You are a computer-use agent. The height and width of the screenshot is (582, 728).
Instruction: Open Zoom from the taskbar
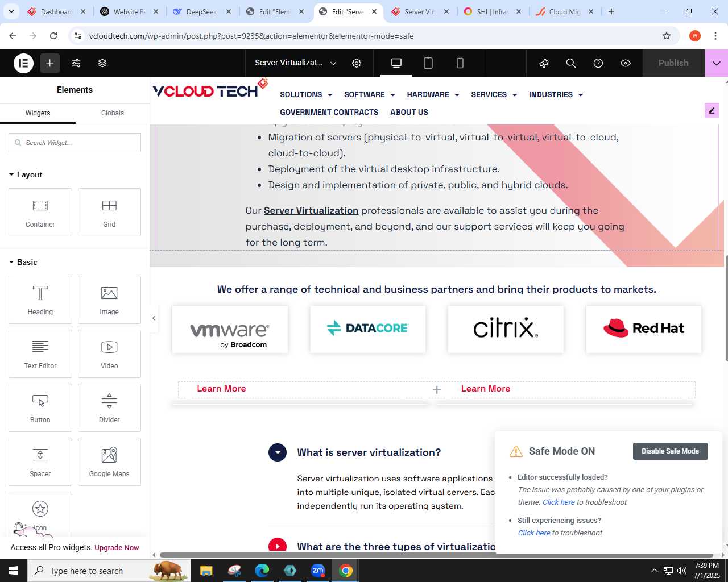click(318, 571)
